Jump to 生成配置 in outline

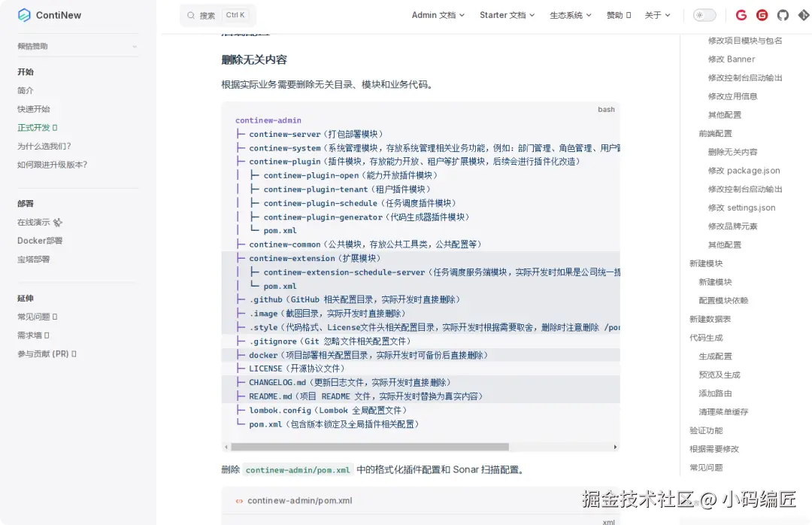tap(715, 357)
